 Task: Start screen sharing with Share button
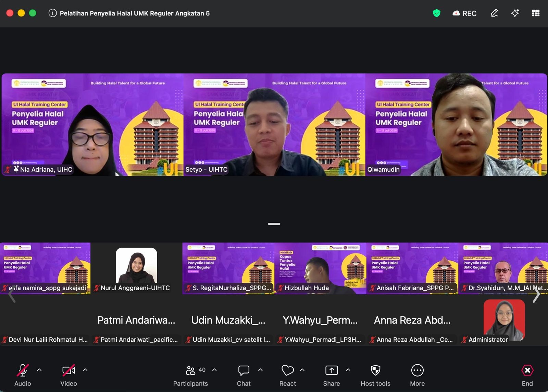tap(332, 375)
